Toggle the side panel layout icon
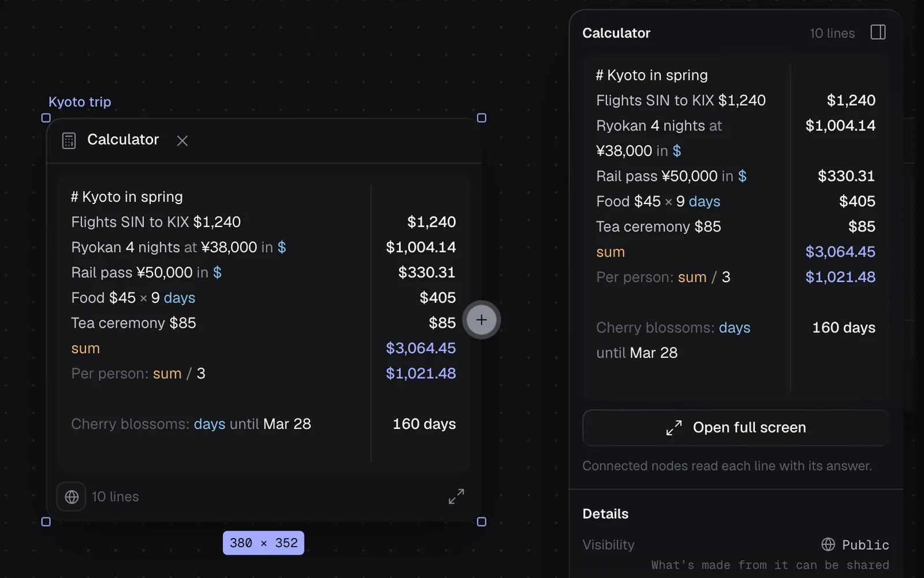 point(878,32)
